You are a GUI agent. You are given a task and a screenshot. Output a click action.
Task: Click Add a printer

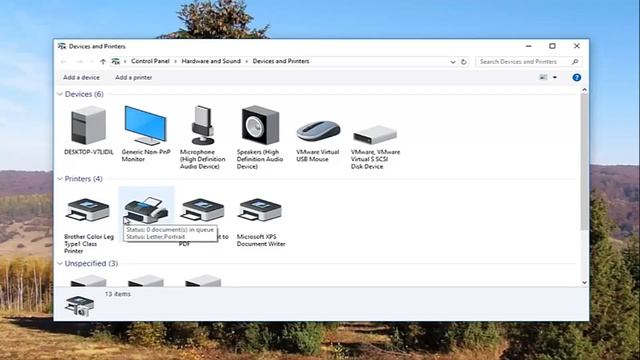(x=133, y=78)
